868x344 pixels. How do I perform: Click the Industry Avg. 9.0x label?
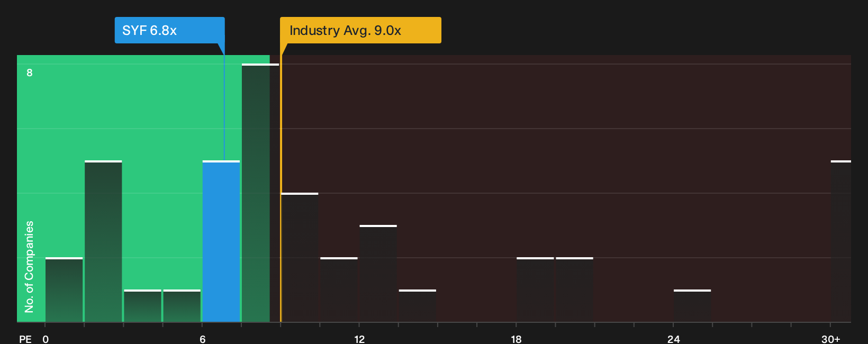pyautogui.click(x=360, y=30)
